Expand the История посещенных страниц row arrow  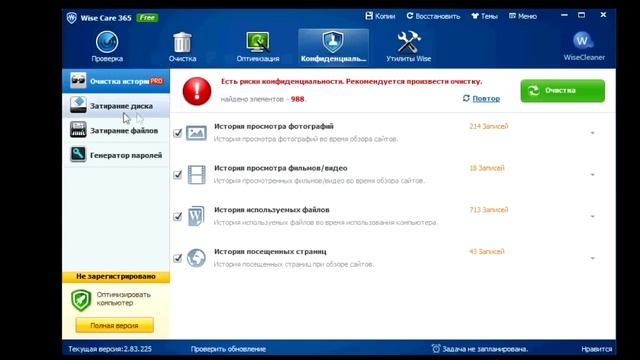592,258
